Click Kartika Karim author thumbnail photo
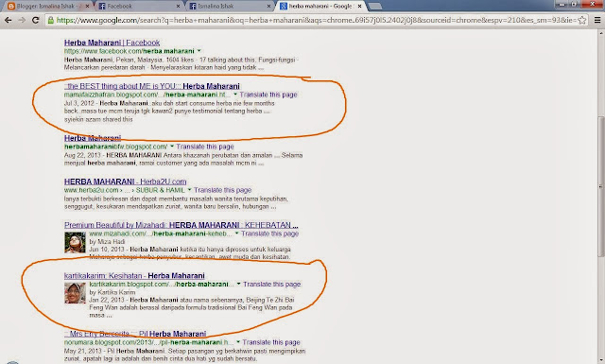This screenshot has height=364, width=605. (75, 293)
